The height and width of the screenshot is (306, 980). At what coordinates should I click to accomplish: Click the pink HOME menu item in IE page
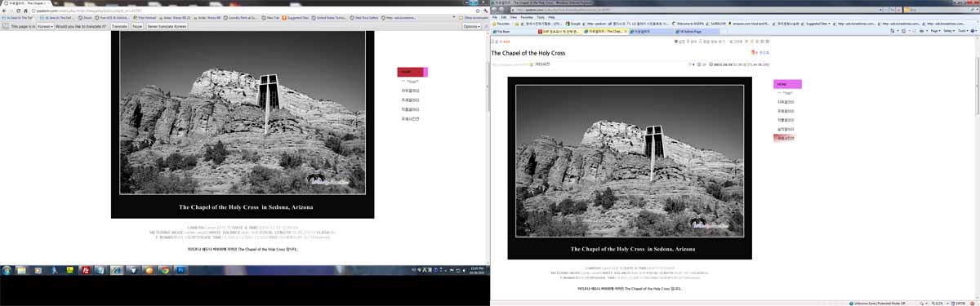pyautogui.click(x=787, y=84)
